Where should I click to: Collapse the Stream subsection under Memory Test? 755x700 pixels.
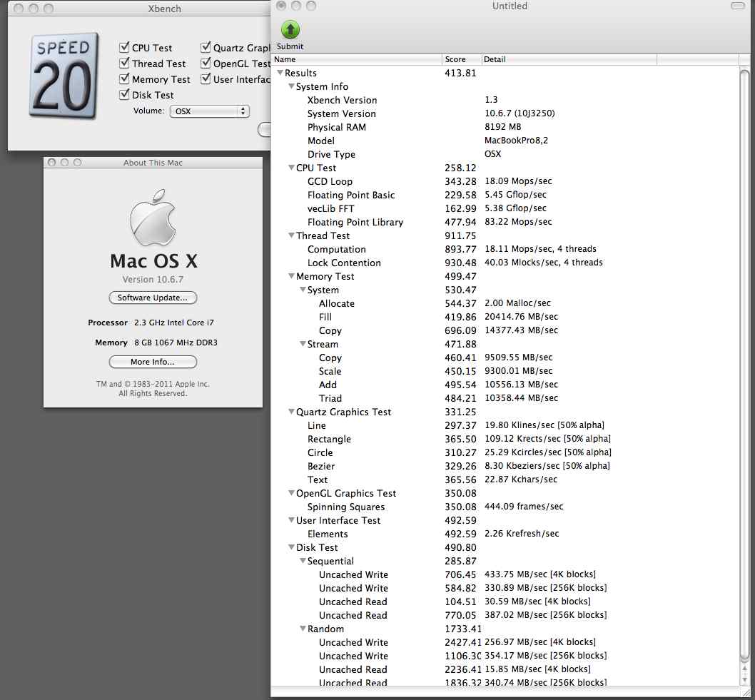coord(303,344)
